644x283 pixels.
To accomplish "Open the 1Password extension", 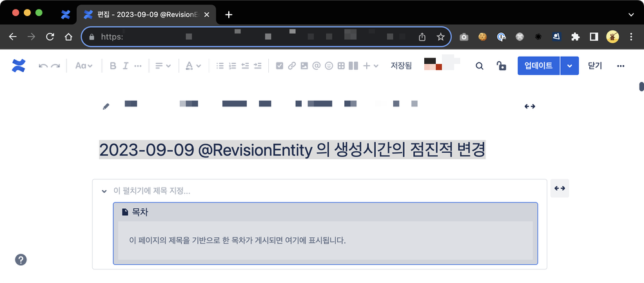I will (x=501, y=37).
